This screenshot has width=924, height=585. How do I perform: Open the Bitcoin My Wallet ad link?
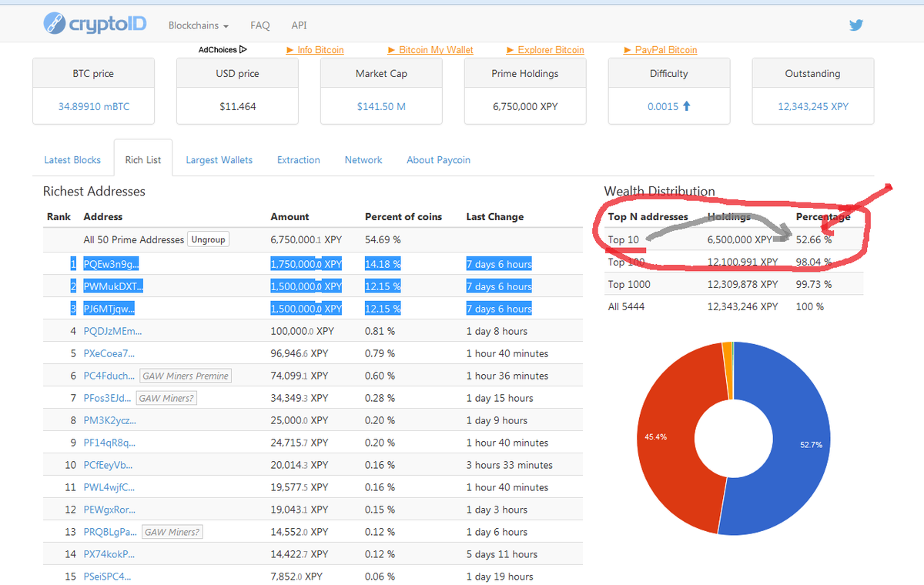(430, 50)
